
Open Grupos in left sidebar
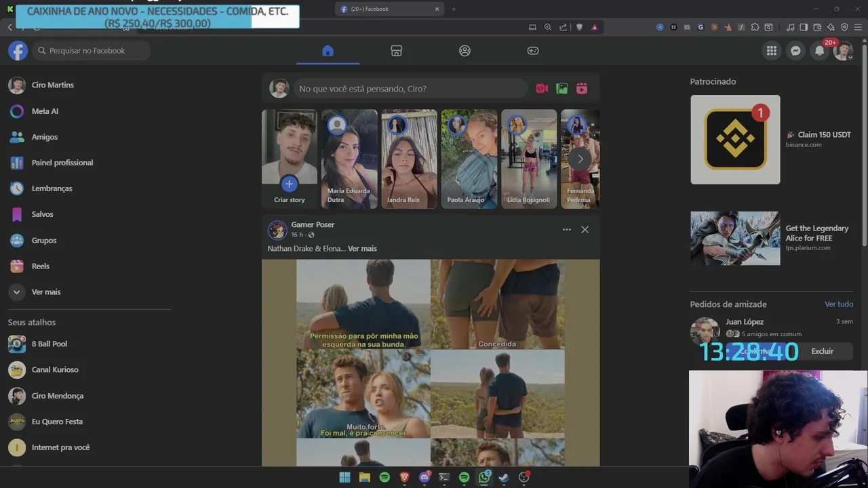click(88, 241)
